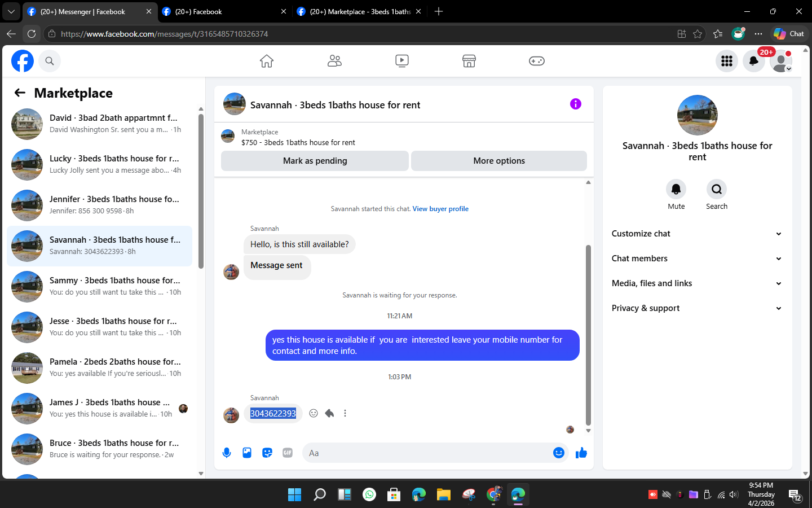The image size is (812, 508).
Task: Expand Chat members section
Action: click(697, 259)
